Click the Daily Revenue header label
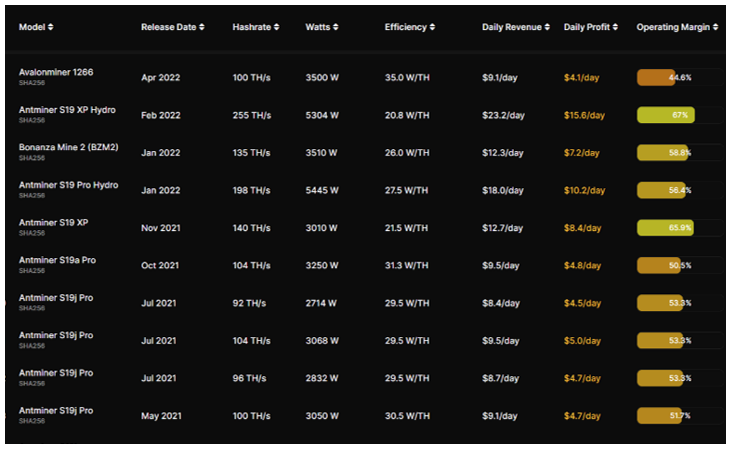The width and height of the screenshot is (731, 449). 512,27
